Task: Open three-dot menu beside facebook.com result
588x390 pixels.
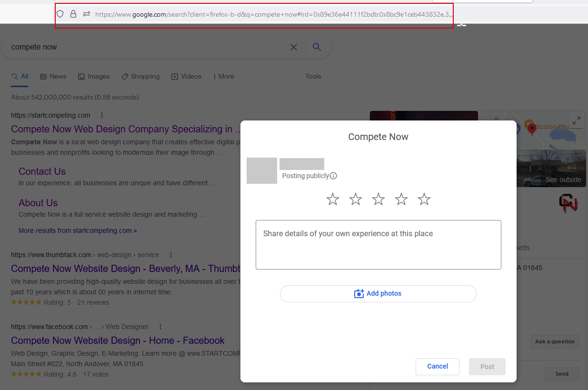Action: tap(160, 327)
